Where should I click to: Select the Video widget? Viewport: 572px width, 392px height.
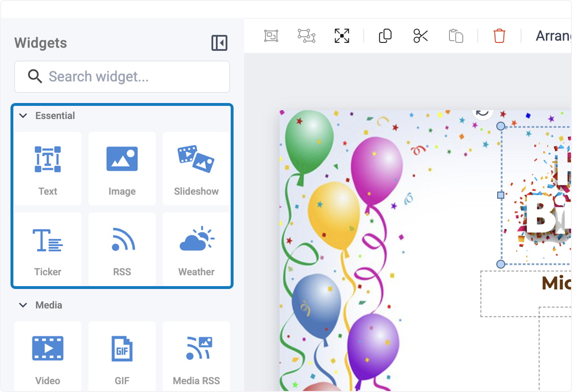tap(48, 357)
